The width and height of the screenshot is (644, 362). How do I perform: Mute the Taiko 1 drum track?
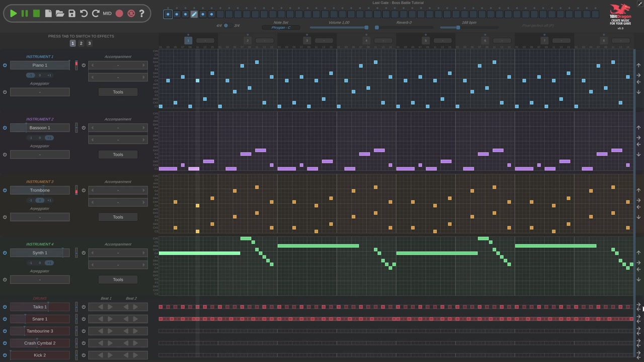tap(5, 307)
